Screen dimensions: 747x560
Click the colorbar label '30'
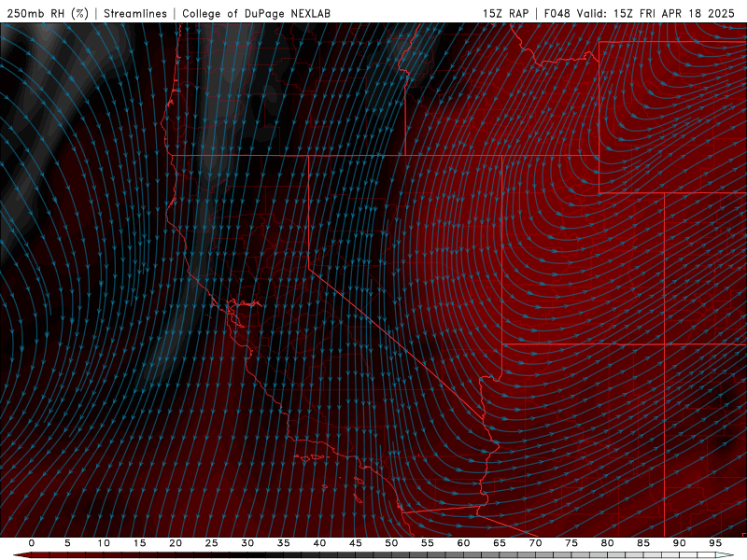(247, 543)
